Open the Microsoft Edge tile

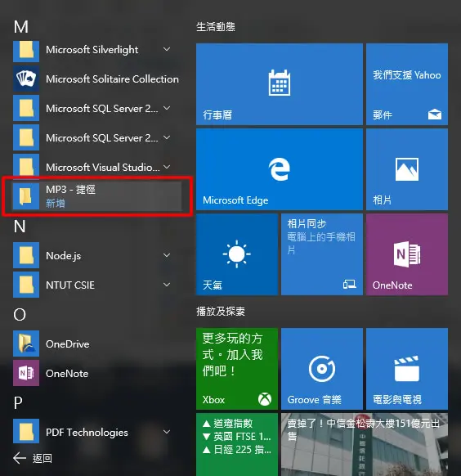(280, 169)
